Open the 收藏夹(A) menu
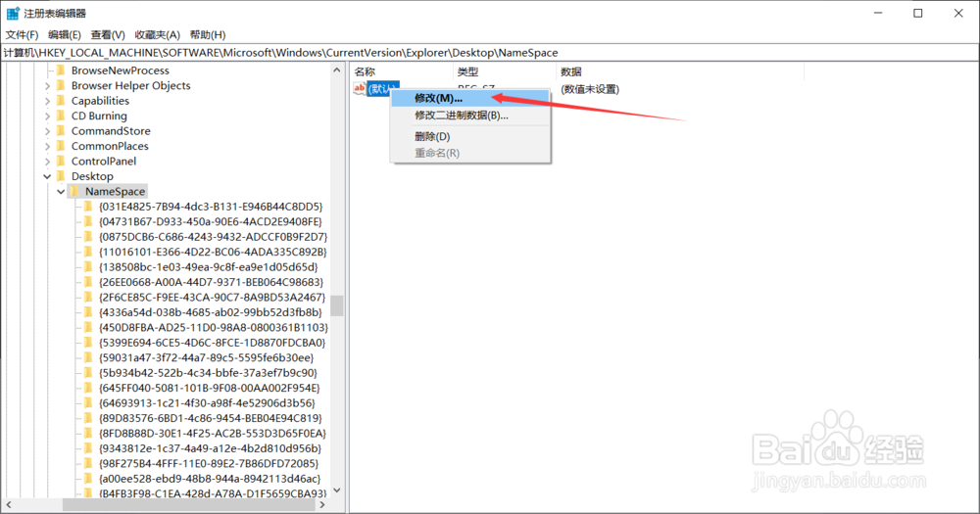 pyautogui.click(x=158, y=35)
